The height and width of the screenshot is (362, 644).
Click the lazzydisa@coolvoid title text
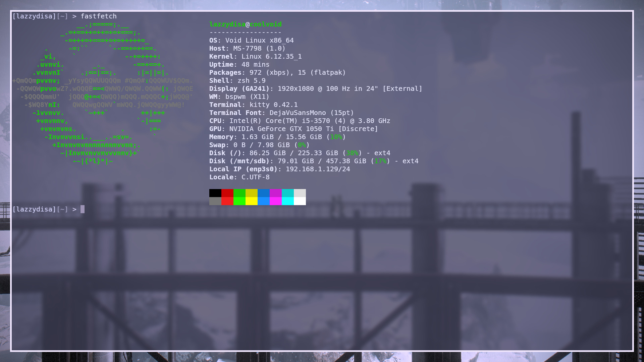point(245,24)
